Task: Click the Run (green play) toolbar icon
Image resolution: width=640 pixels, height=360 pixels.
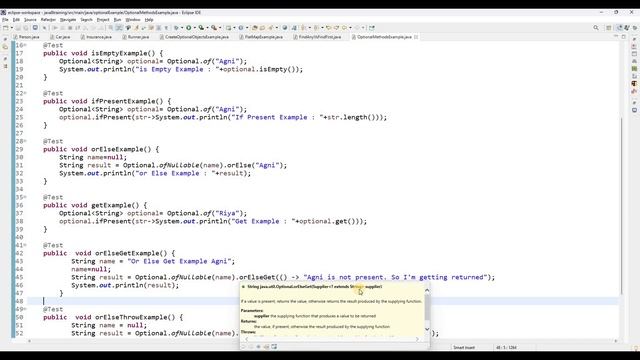Action: [189, 28]
